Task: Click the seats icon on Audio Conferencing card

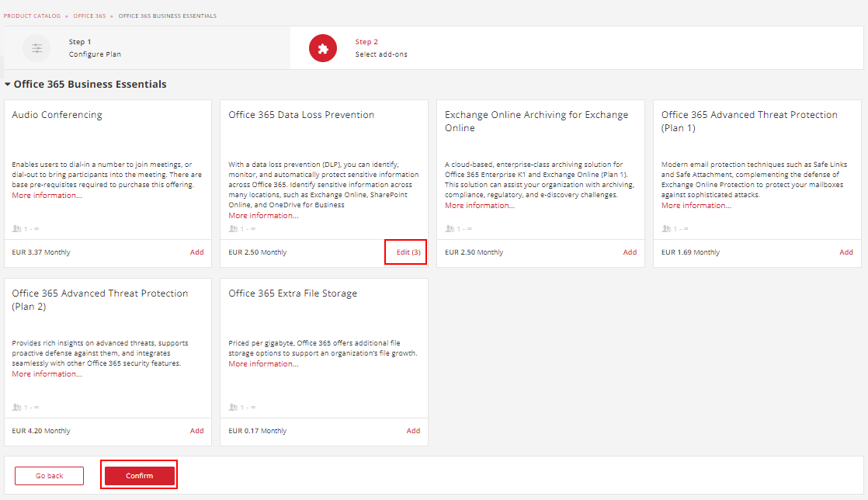Action: [15, 228]
